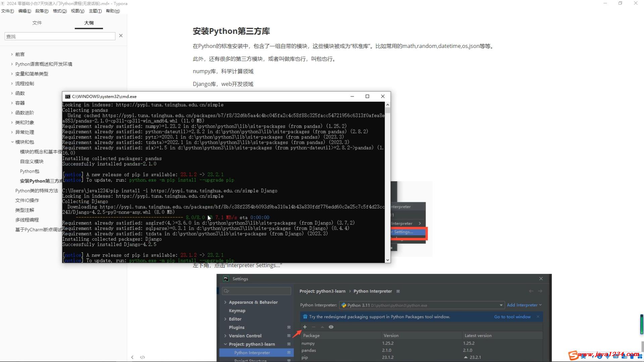Open the Sogou soft keyboard icon
Screen dimensions: 644x362
point(616,356)
